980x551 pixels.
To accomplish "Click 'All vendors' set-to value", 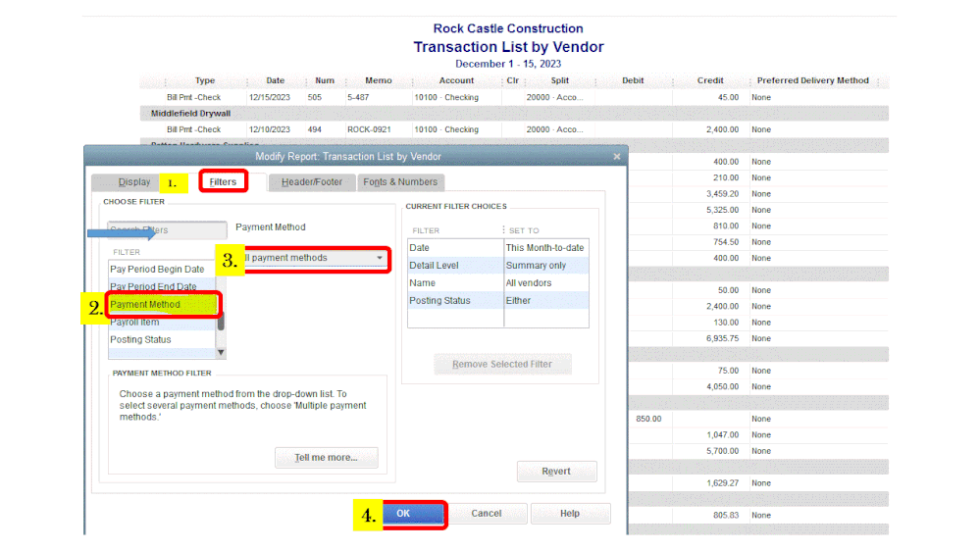I will click(529, 283).
